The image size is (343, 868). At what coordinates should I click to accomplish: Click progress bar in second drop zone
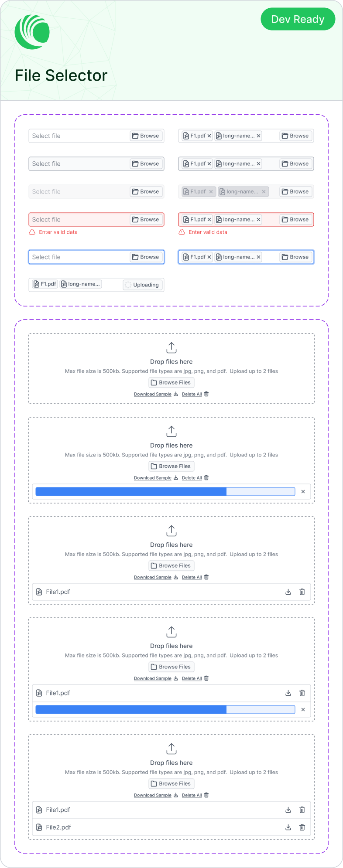point(165,491)
